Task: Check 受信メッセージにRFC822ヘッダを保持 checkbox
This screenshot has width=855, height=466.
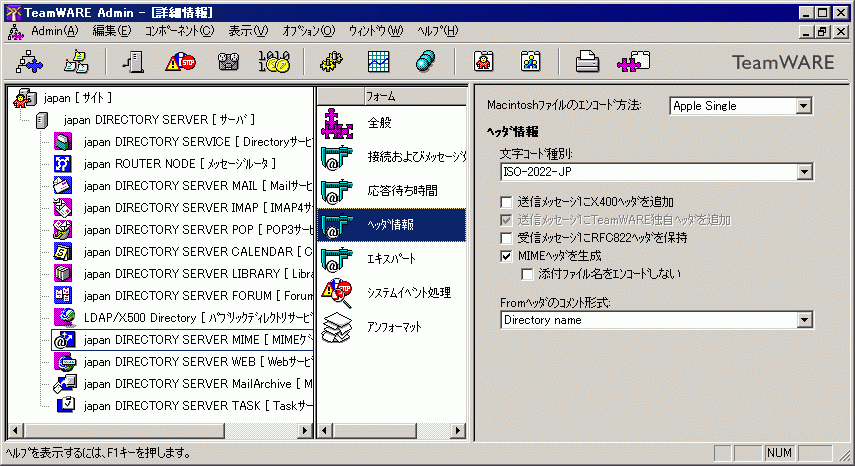Action: pos(507,238)
